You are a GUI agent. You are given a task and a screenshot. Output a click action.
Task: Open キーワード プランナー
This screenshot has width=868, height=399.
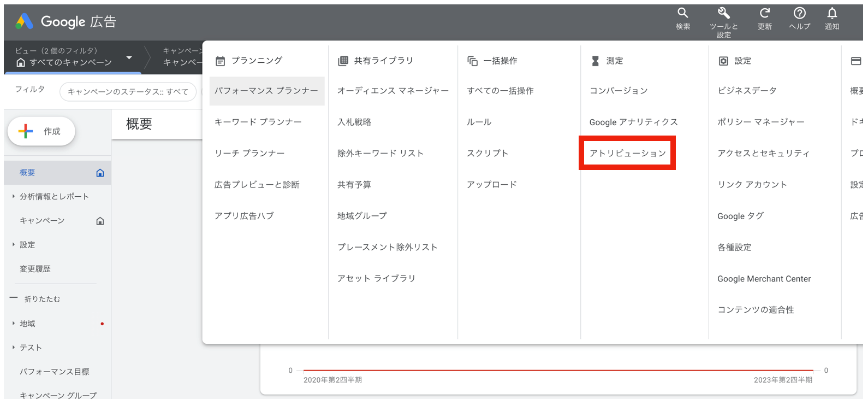tap(258, 122)
